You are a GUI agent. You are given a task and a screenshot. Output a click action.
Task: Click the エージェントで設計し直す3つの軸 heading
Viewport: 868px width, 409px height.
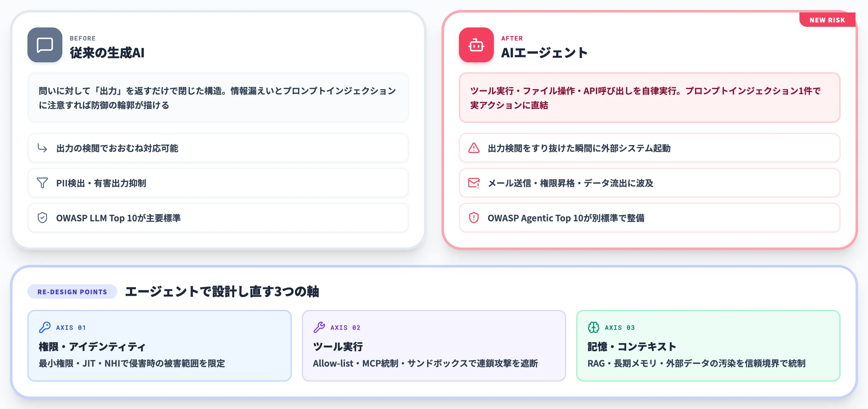(222, 292)
